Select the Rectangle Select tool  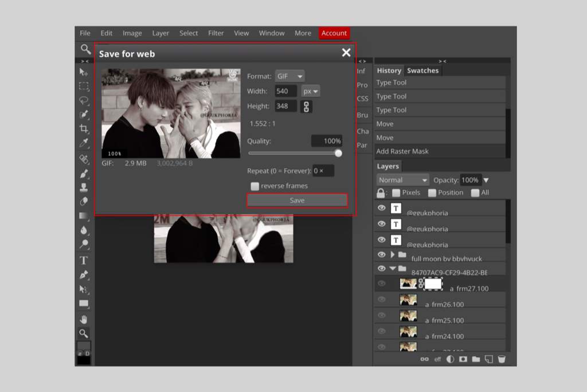click(84, 87)
